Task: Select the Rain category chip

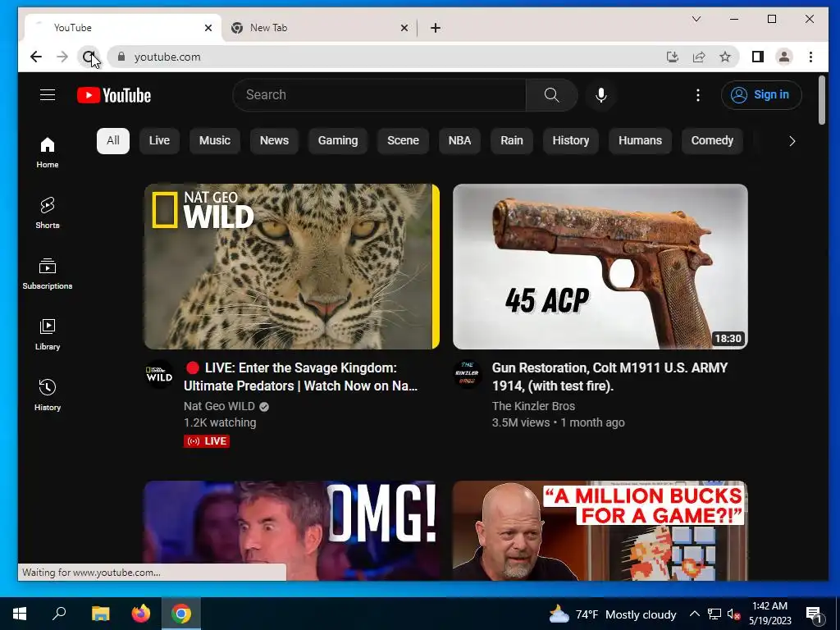Action: (512, 141)
